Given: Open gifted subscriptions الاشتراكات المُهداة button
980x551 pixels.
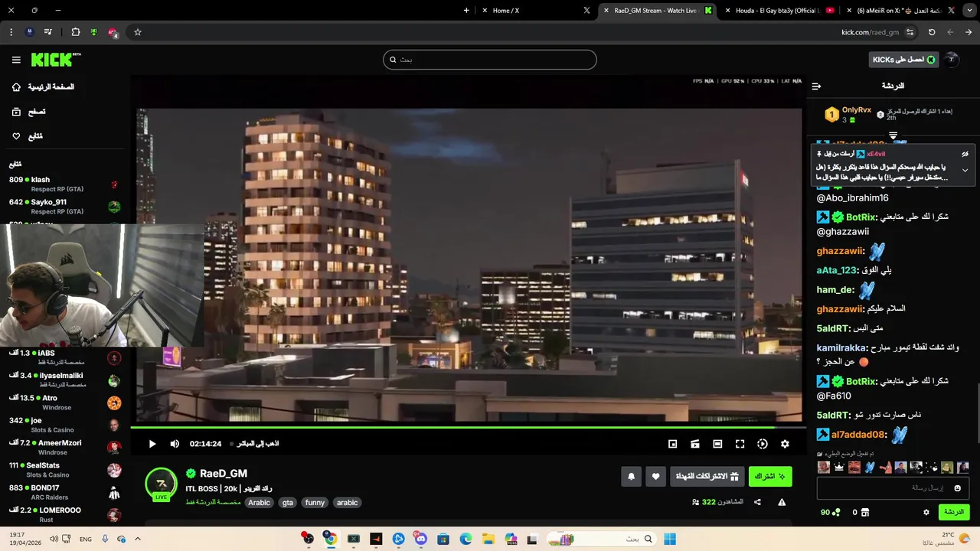Looking at the screenshot, I should pos(707,476).
